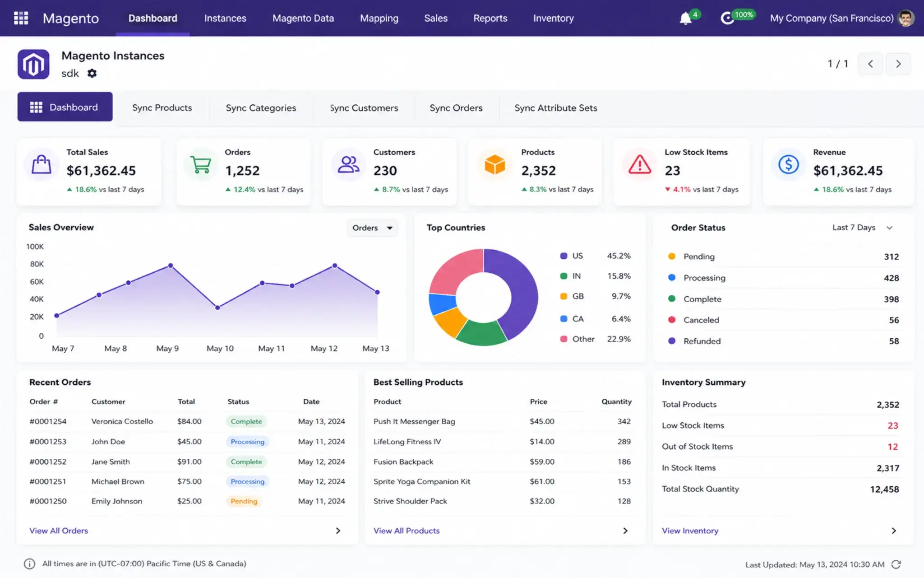
Task: Go to previous instance arrow
Action: [x=870, y=64]
